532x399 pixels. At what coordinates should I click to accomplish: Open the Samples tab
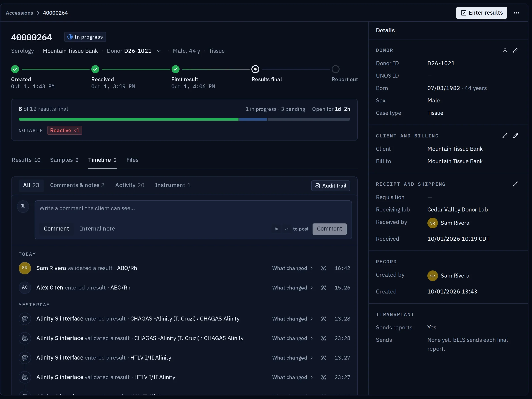coord(64,160)
